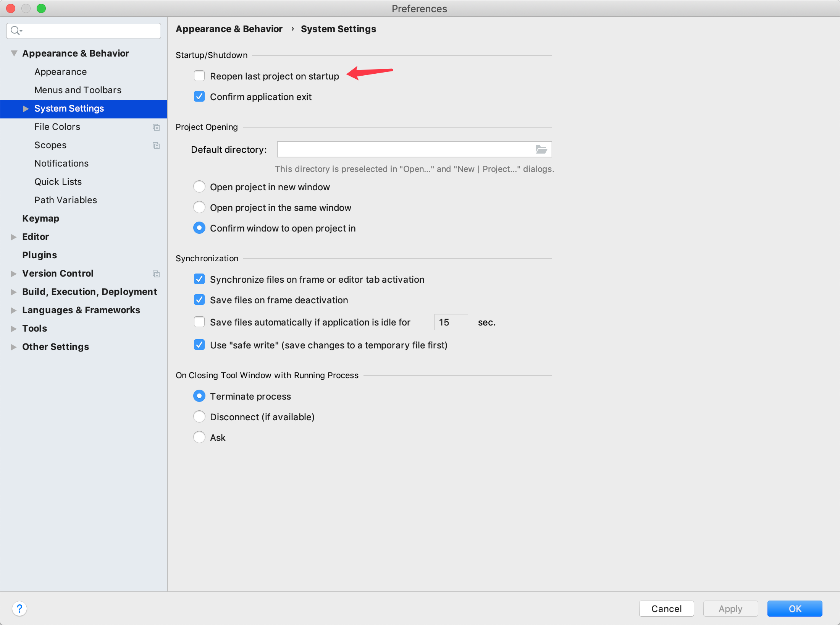Image resolution: width=840 pixels, height=625 pixels.
Task: Select the Editor category label
Action: coord(36,237)
